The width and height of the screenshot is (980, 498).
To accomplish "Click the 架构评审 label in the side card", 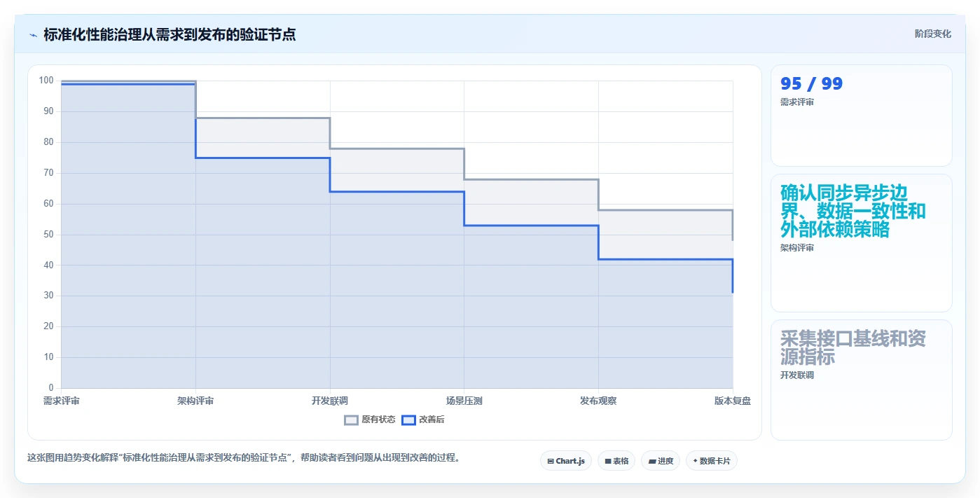I will [x=797, y=248].
